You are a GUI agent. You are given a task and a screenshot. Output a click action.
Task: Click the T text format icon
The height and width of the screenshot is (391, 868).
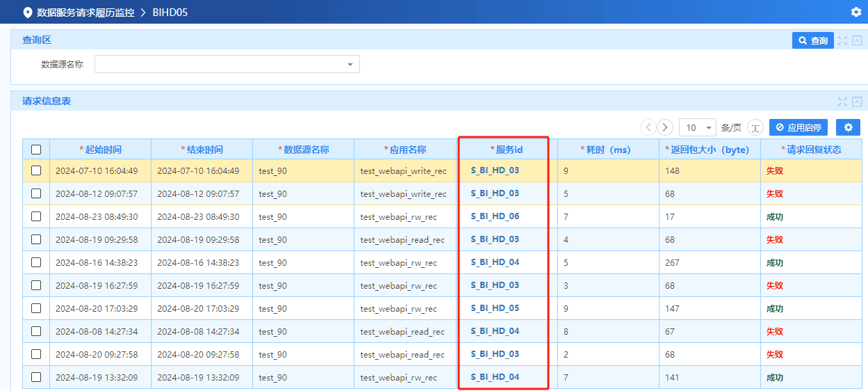coord(755,128)
